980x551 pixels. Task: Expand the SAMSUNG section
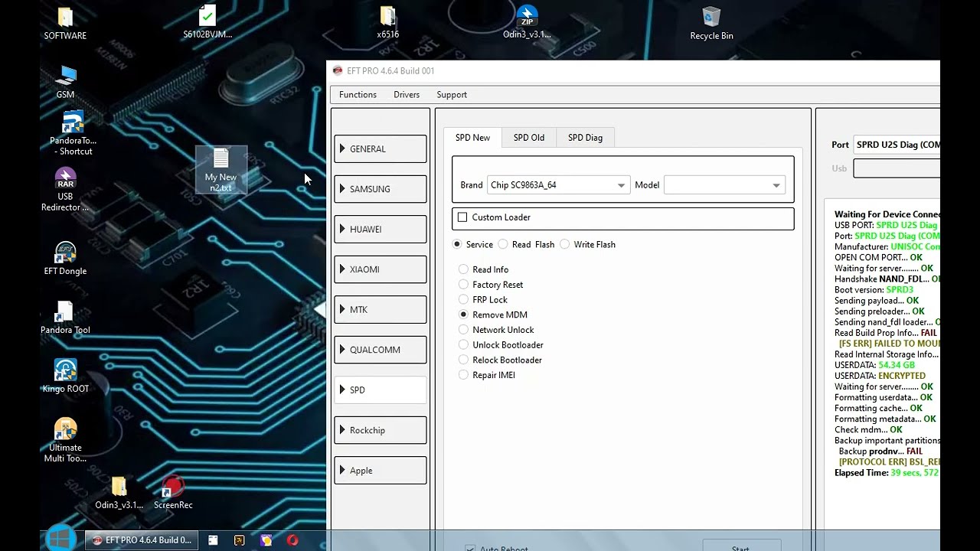[x=381, y=189]
